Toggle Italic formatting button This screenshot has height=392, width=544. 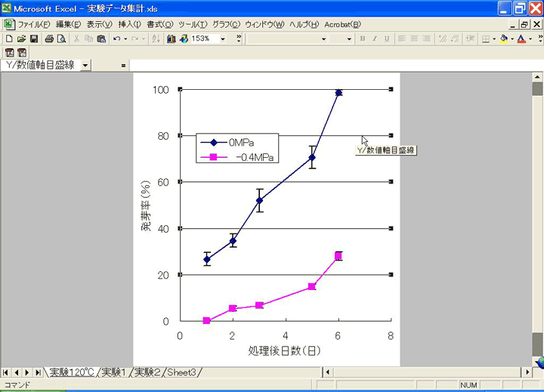[374, 39]
